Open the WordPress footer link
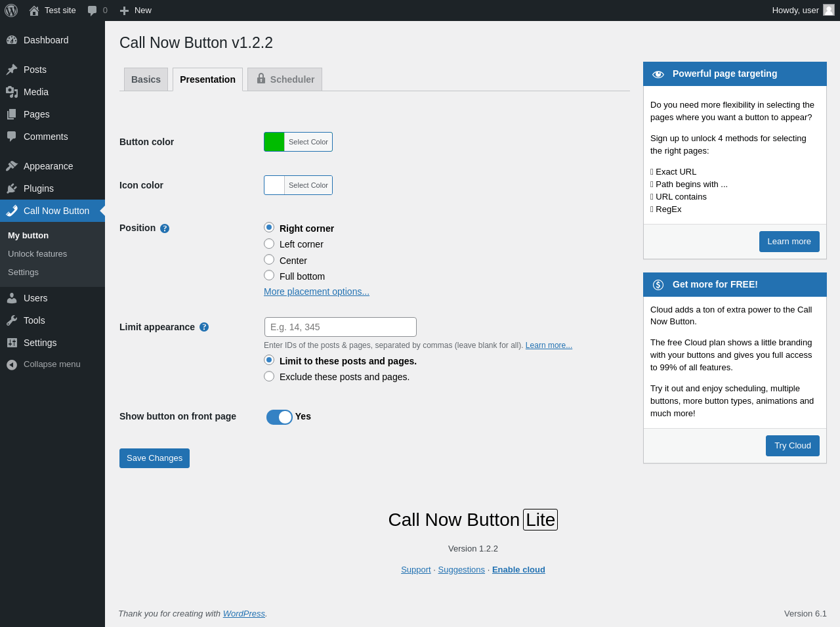 243,614
